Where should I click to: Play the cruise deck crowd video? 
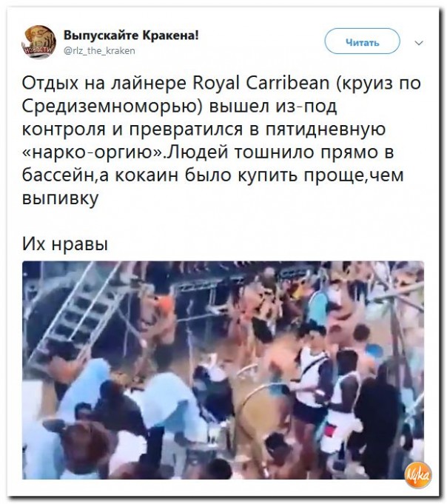click(x=223, y=370)
